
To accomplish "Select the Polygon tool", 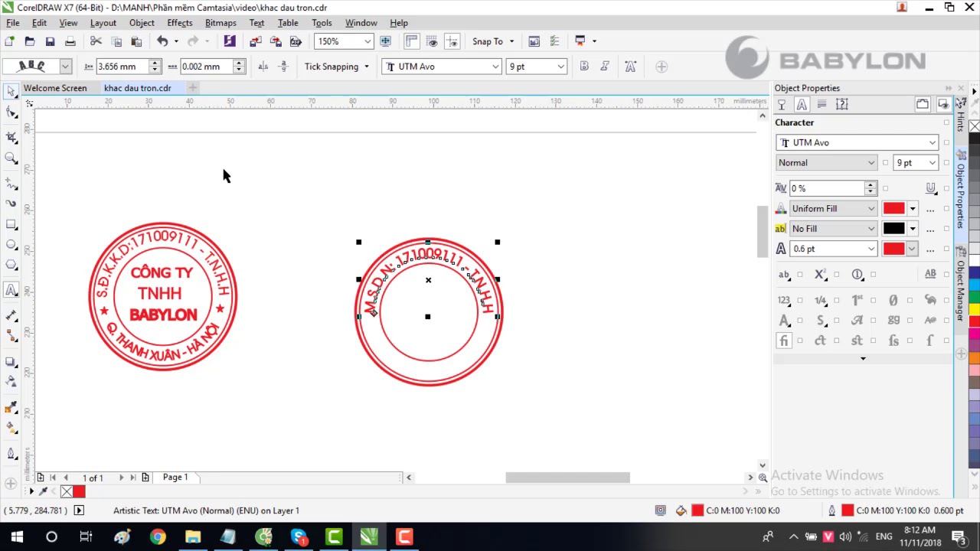I will point(11,265).
